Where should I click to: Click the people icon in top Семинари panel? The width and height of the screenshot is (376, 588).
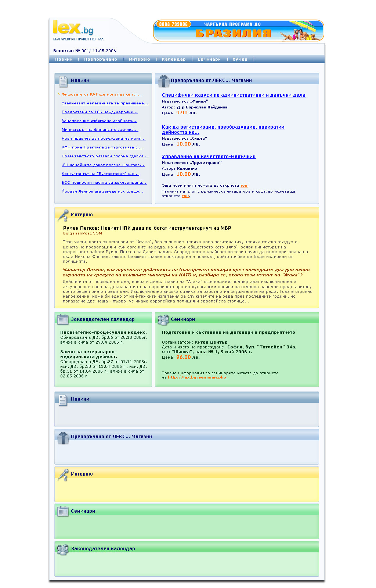click(163, 320)
